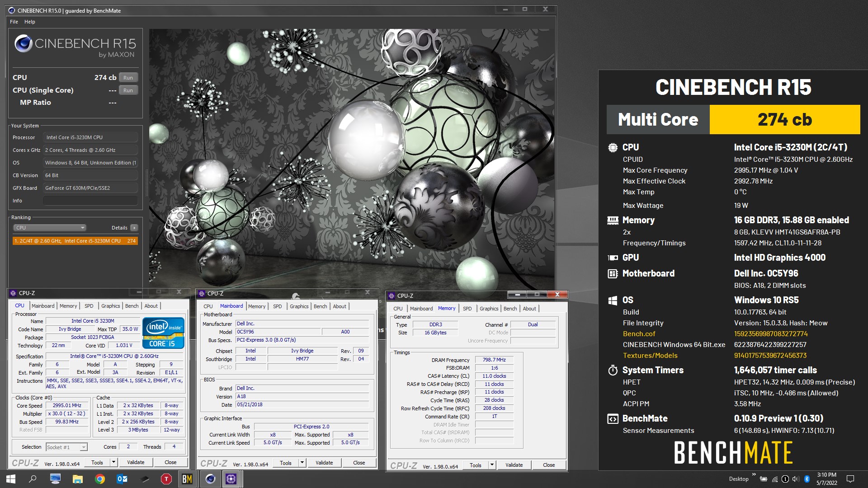The width and height of the screenshot is (868, 488).
Task: Click CPU-Z icon in Memory window title bar
Action: click(x=392, y=296)
